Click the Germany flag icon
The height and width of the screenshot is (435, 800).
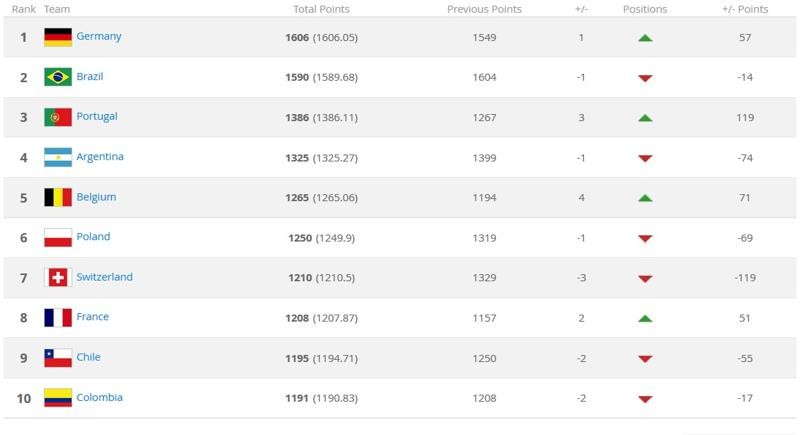[58, 37]
